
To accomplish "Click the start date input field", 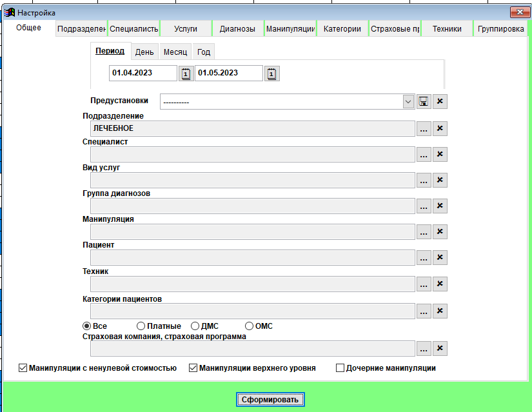I will (143, 74).
